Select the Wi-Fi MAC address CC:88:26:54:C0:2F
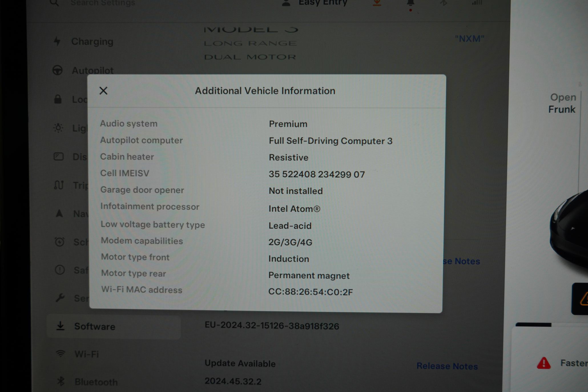This screenshot has height=392, width=588. (x=311, y=292)
